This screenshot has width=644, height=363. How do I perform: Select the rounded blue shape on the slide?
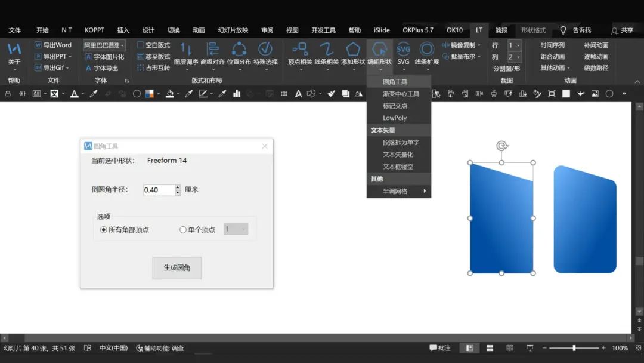coord(585,219)
